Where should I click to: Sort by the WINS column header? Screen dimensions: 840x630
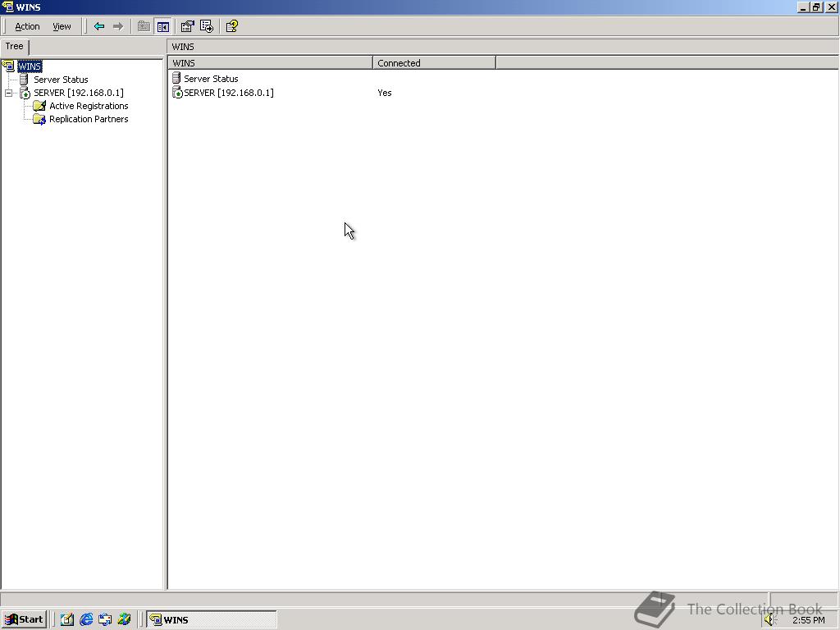point(271,62)
